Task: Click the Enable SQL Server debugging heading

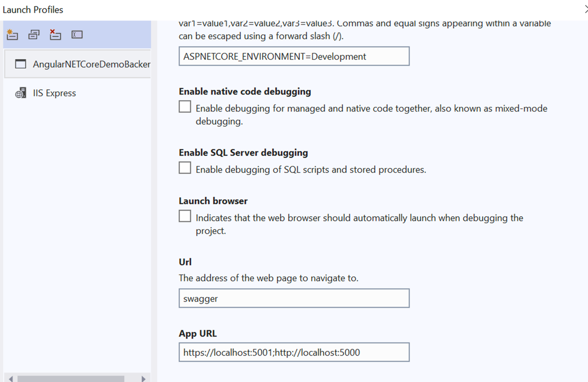Action: point(243,152)
